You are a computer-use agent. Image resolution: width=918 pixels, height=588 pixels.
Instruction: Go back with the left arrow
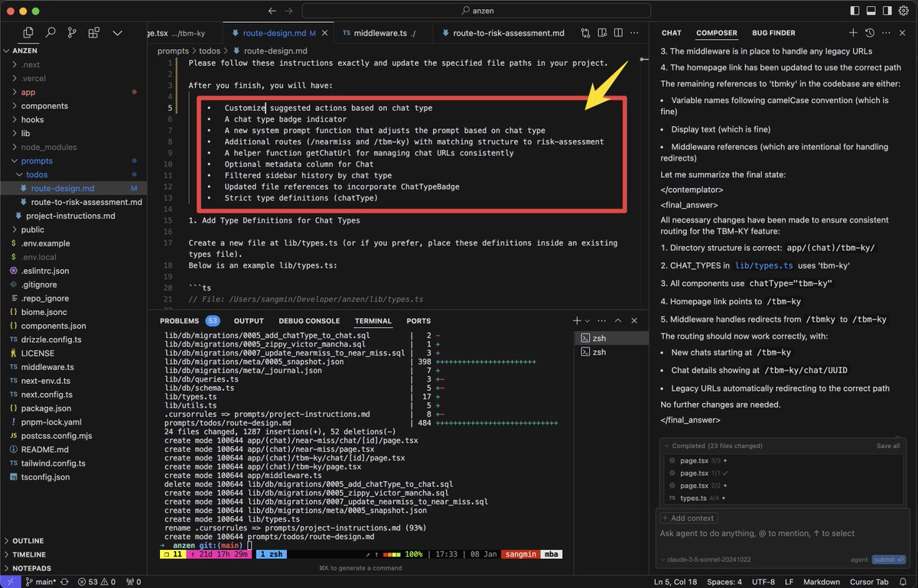[272, 11]
